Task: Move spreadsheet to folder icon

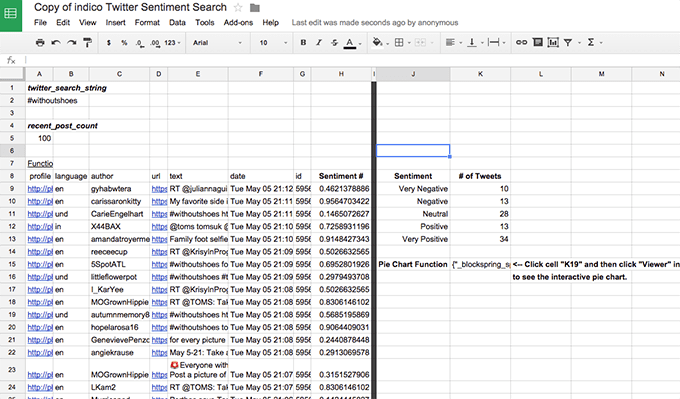Action: (x=255, y=8)
